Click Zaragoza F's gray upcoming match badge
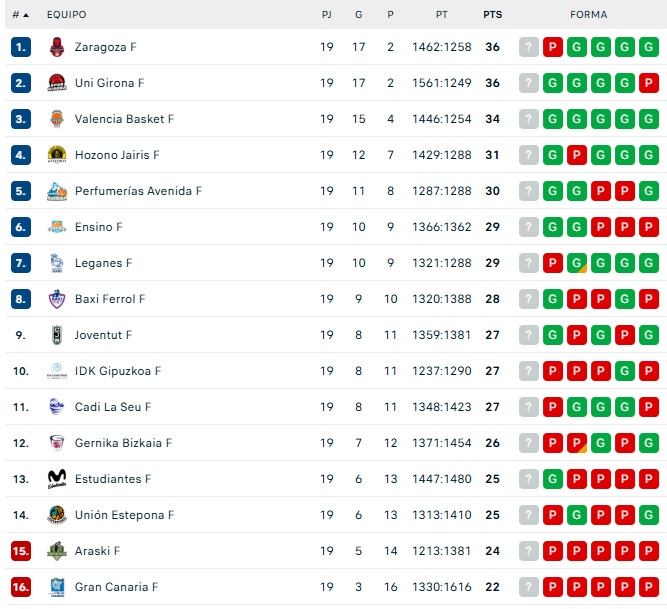Viewport: 667px width, 609px height. point(529,47)
